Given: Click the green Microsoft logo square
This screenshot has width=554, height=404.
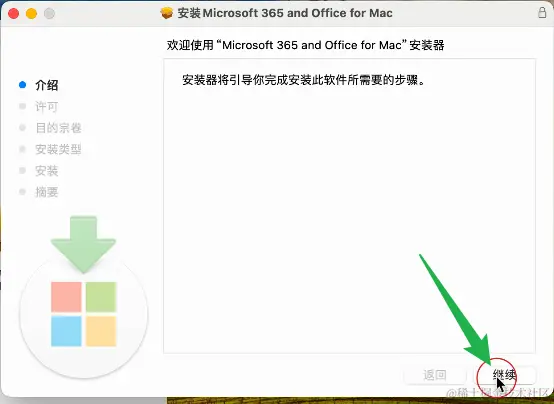Looking at the screenshot, I should [x=101, y=297].
